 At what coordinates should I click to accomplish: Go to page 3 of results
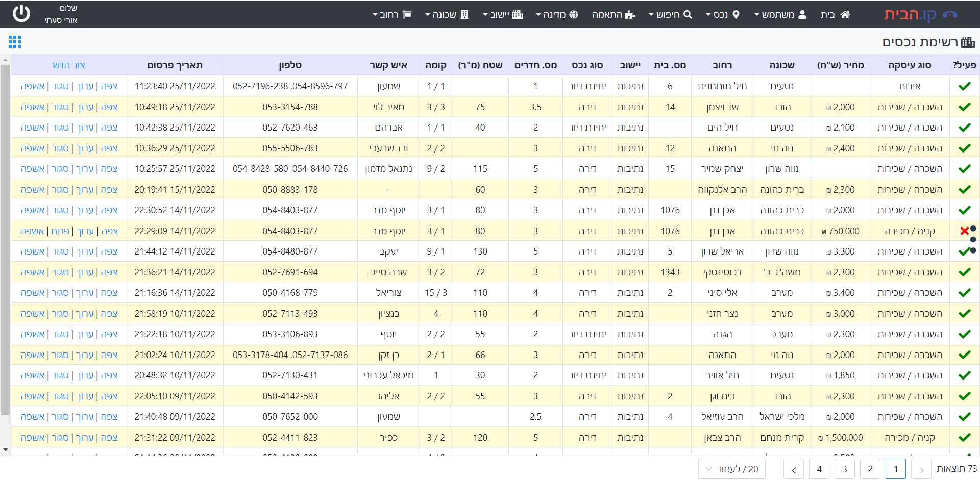click(x=845, y=469)
